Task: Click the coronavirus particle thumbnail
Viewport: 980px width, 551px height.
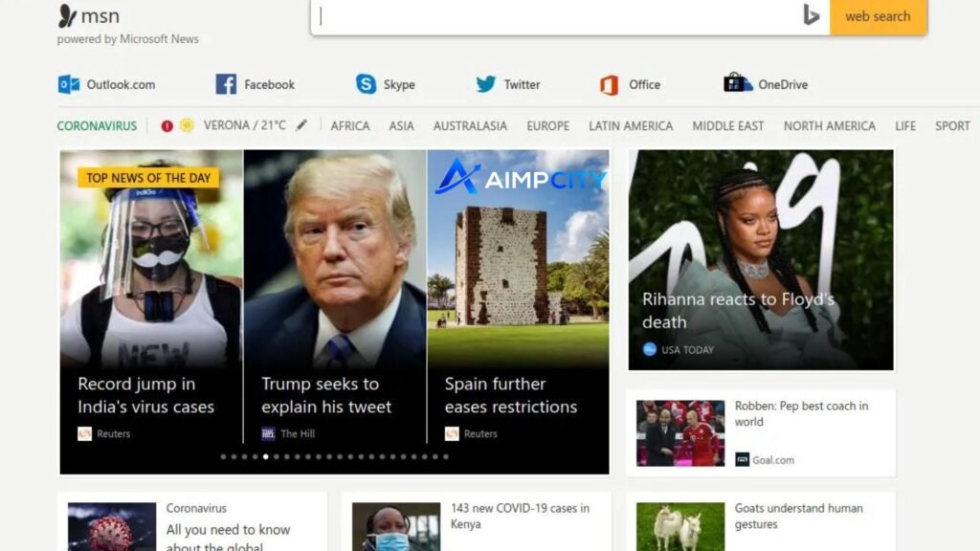Action: pyautogui.click(x=112, y=527)
